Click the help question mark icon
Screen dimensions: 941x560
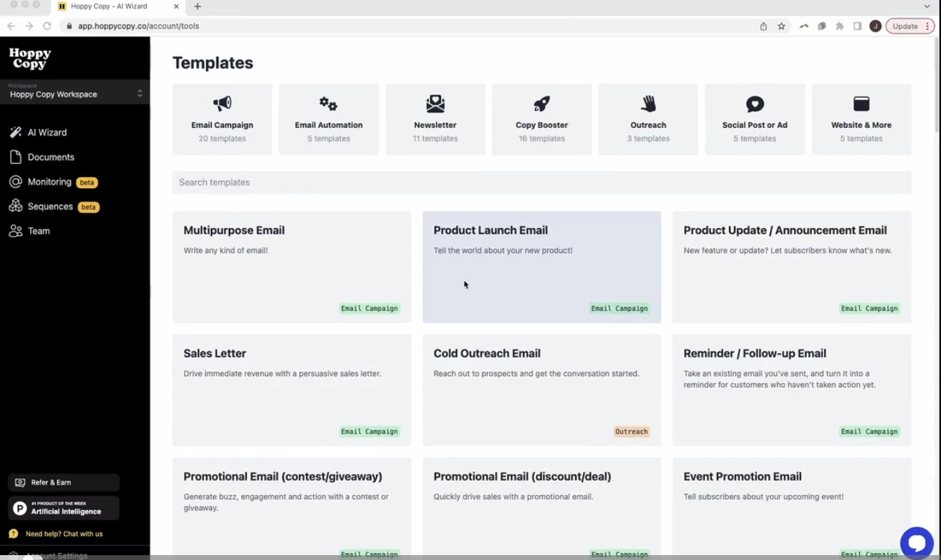(x=13, y=533)
